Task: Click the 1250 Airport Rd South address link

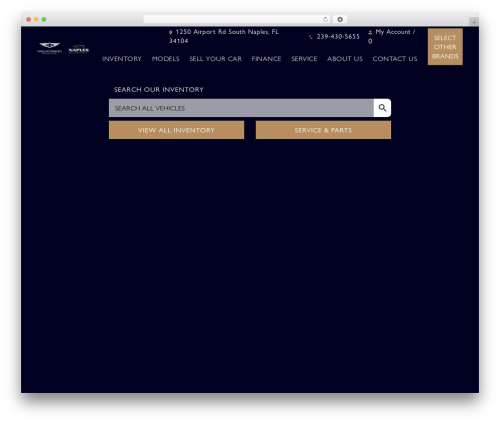Action: [224, 36]
